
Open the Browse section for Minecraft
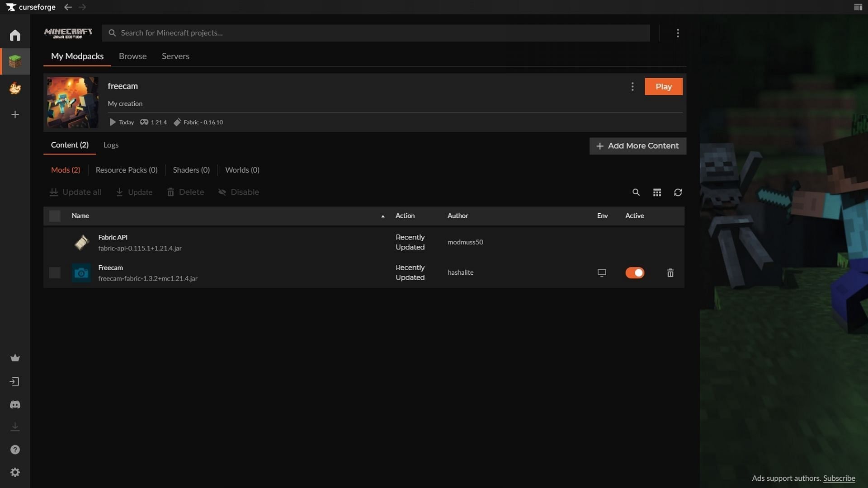[x=132, y=56]
